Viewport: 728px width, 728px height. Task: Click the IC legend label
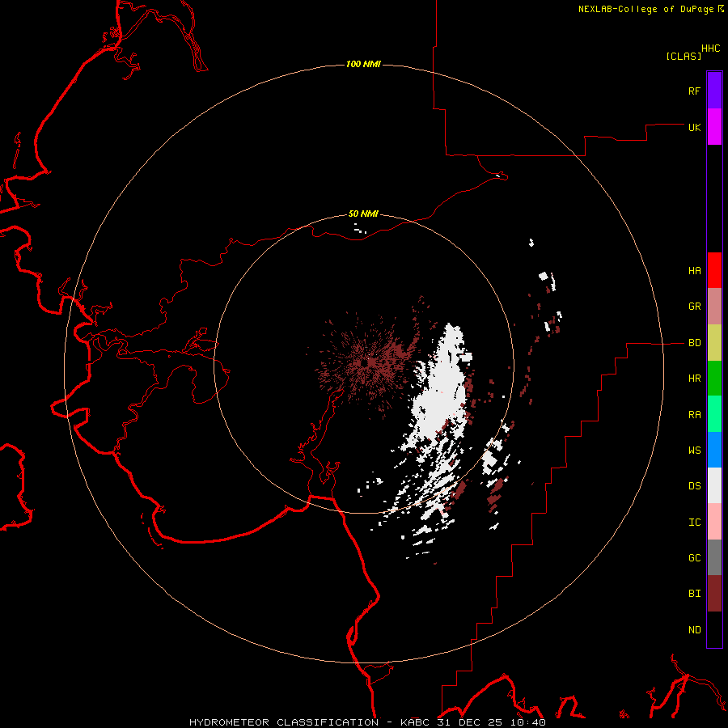694,522
